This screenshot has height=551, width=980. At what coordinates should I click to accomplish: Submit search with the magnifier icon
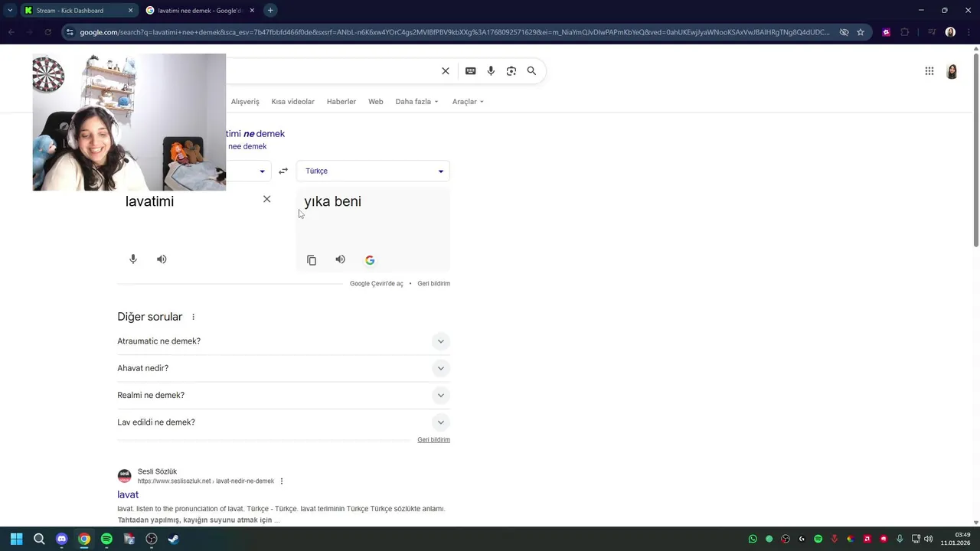(x=531, y=71)
